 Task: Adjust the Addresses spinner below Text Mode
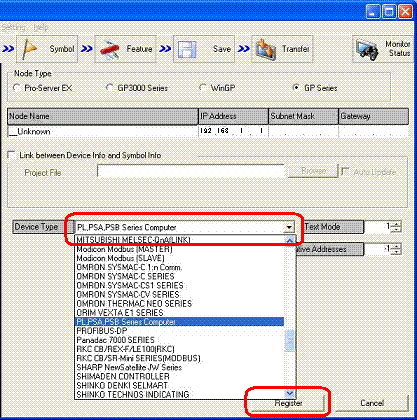(x=396, y=249)
